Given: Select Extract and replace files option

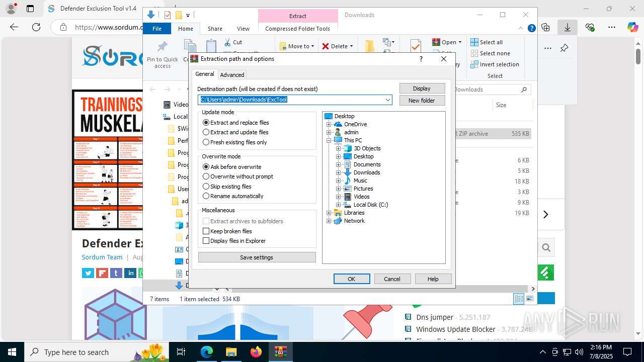Looking at the screenshot, I should [x=235, y=123].
